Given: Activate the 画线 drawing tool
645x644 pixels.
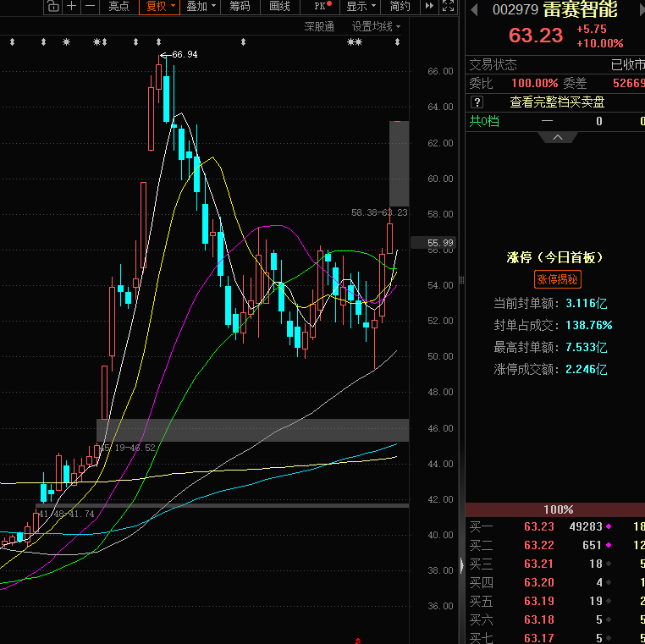Looking at the screenshot, I should pos(279,7).
